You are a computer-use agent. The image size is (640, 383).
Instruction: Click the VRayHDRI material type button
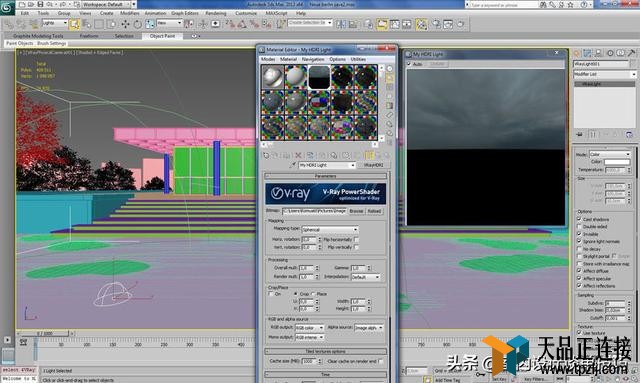click(x=373, y=165)
